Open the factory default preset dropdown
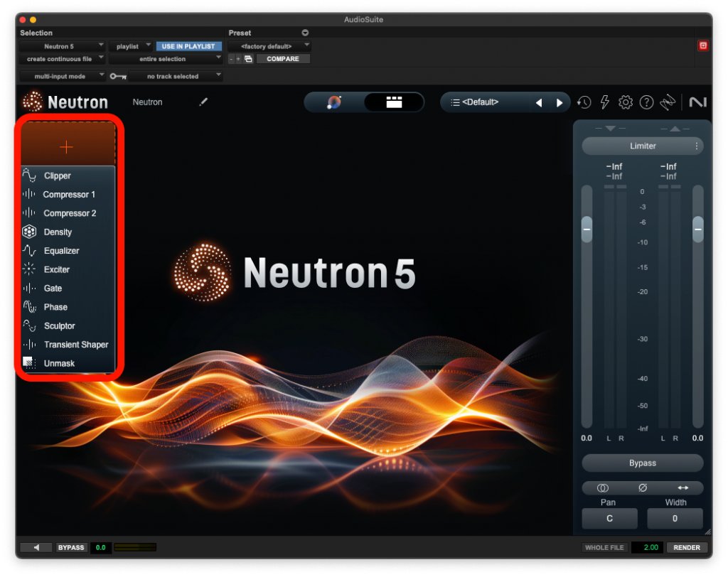The width and height of the screenshot is (728, 577). pos(267,45)
